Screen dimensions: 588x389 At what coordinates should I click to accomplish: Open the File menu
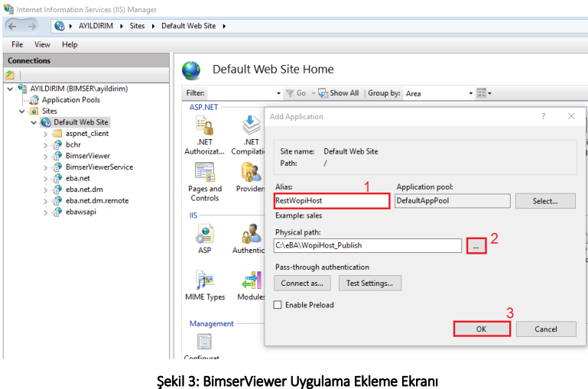click(18, 44)
